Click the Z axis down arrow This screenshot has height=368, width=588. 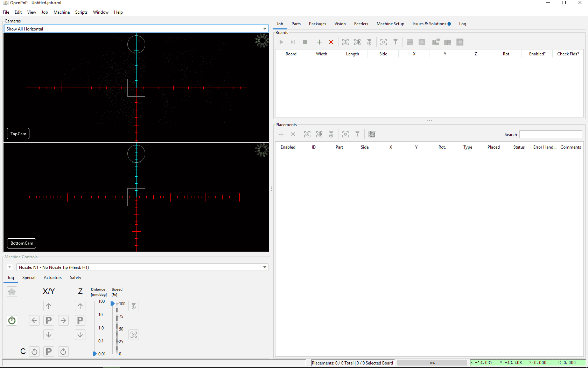pyautogui.click(x=80, y=335)
